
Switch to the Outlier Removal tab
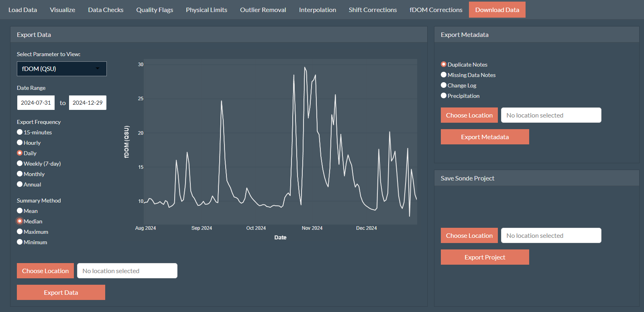(x=263, y=10)
